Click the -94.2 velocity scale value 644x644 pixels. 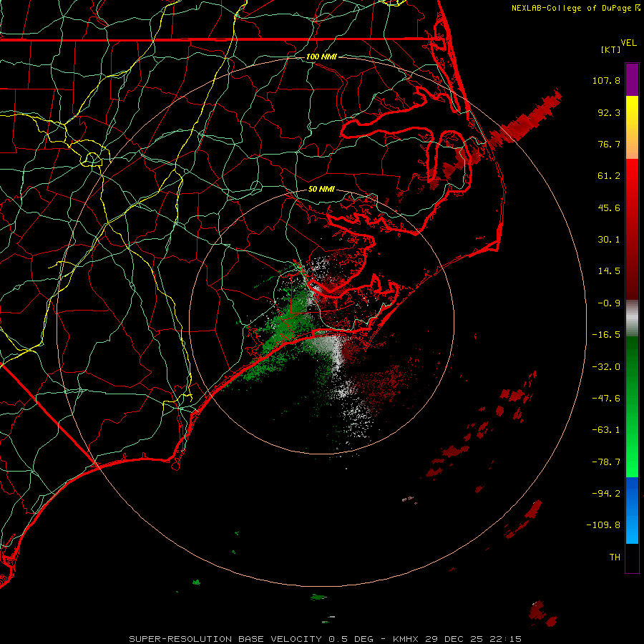pyautogui.click(x=606, y=494)
